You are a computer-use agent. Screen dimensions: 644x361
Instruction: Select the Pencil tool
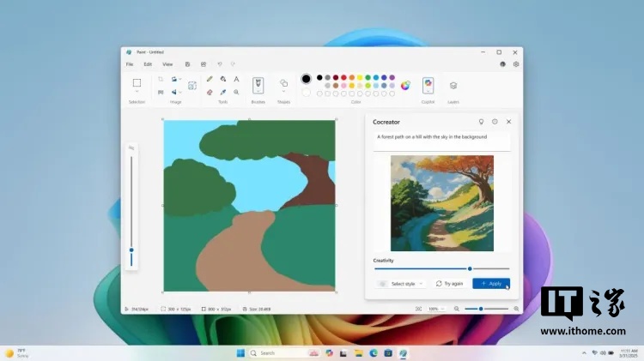(x=210, y=79)
